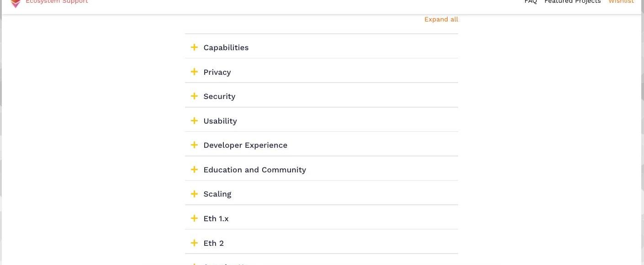
Task: Click the plus icon beside Education and Community
Action: pyautogui.click(x=194, y=170)
